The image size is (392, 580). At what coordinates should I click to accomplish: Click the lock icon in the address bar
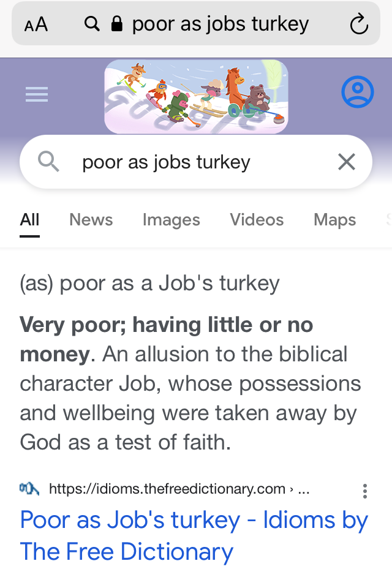click(116, 24)
